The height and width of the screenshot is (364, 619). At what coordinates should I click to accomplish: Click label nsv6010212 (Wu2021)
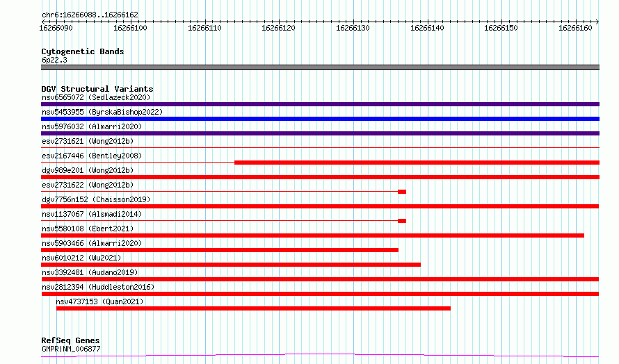coord(81,258)
